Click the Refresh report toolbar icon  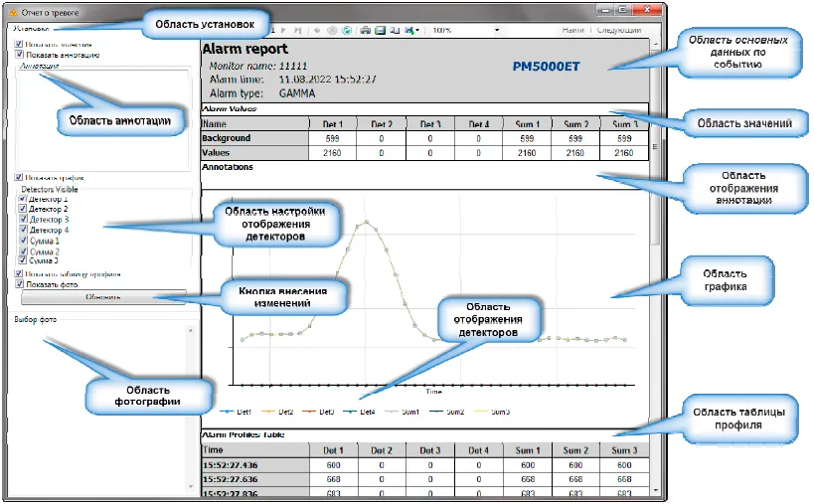coord(346,31)
